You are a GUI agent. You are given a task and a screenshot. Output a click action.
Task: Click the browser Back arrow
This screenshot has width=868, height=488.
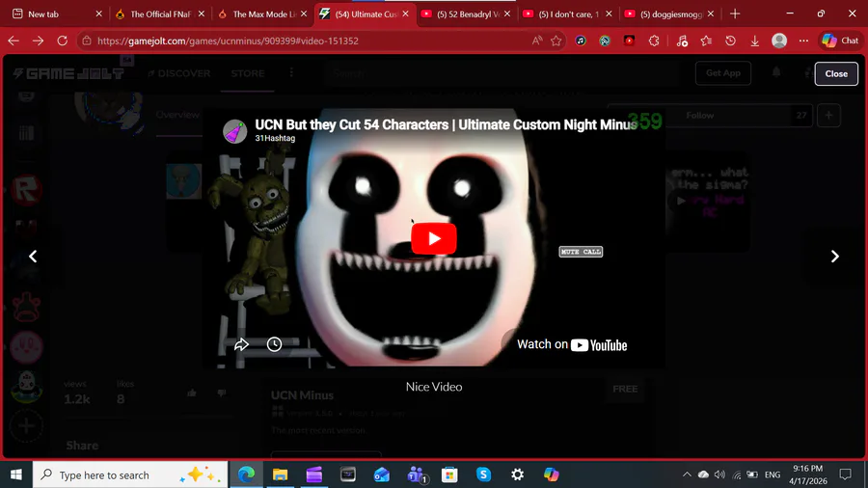click(x=14, y=41)
